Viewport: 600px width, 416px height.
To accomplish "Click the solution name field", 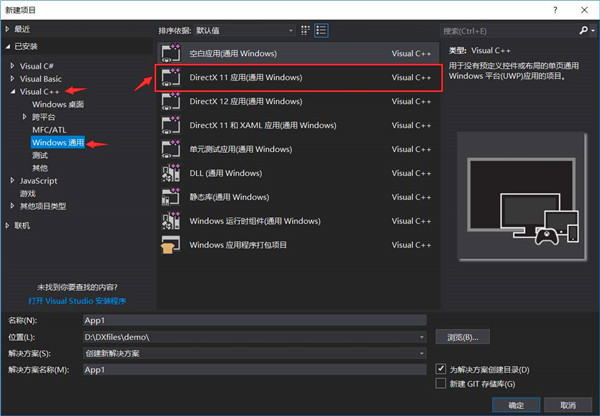I will pyautogui.click(x=254, y=370).
